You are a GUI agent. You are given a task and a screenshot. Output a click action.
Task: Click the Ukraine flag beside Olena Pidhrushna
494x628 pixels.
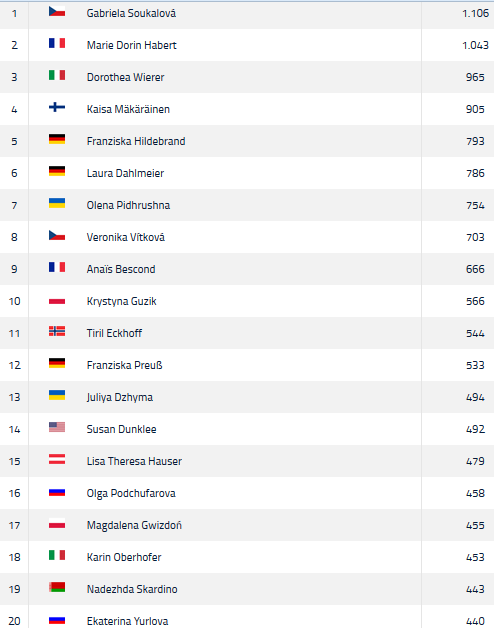[x=57, y=203]
